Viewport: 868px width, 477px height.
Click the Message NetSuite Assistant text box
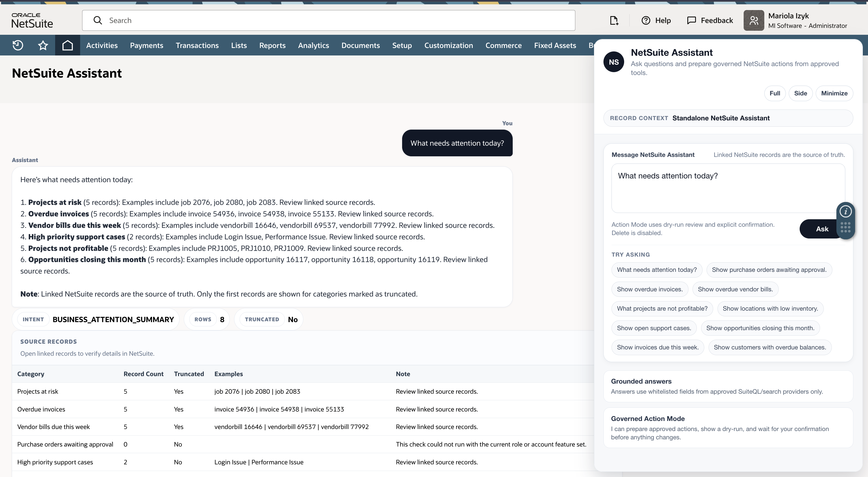pos(728,188)
